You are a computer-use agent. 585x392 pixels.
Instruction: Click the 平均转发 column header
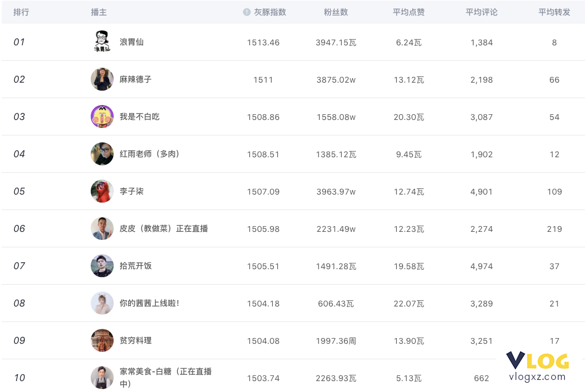[554, 12]
